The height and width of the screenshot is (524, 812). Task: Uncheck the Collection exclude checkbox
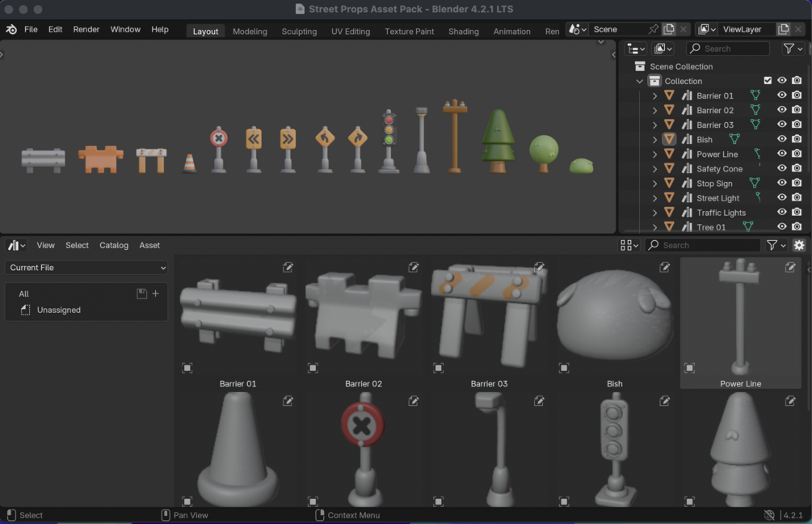pos(768,80)
